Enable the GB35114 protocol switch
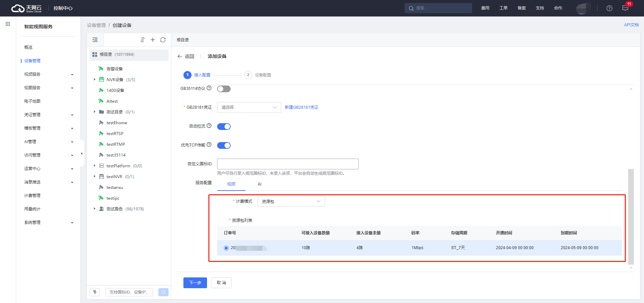 tap(224, 89)
